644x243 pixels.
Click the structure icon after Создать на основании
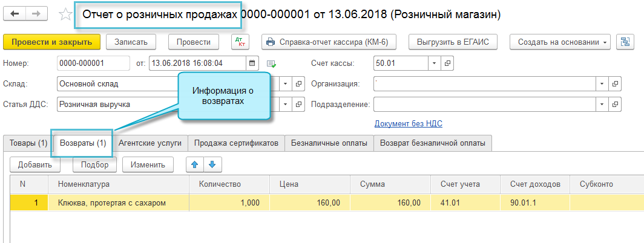(x=623, y=42)
